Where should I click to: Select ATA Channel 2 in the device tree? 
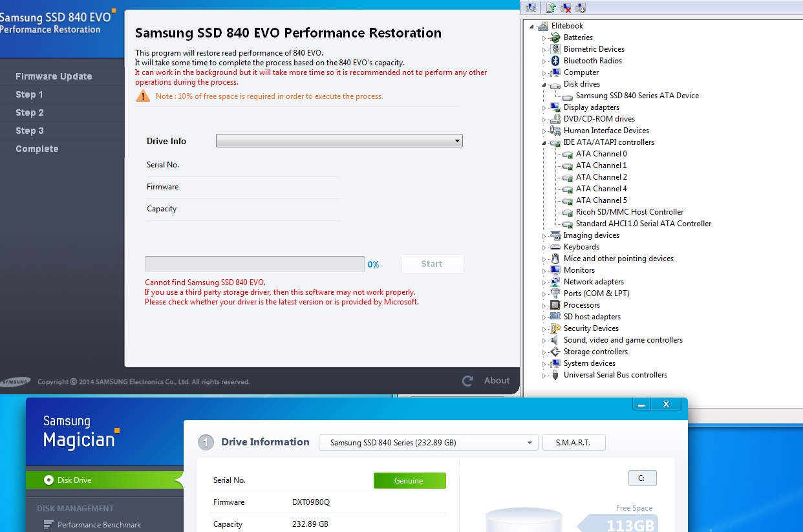(601, 177)
